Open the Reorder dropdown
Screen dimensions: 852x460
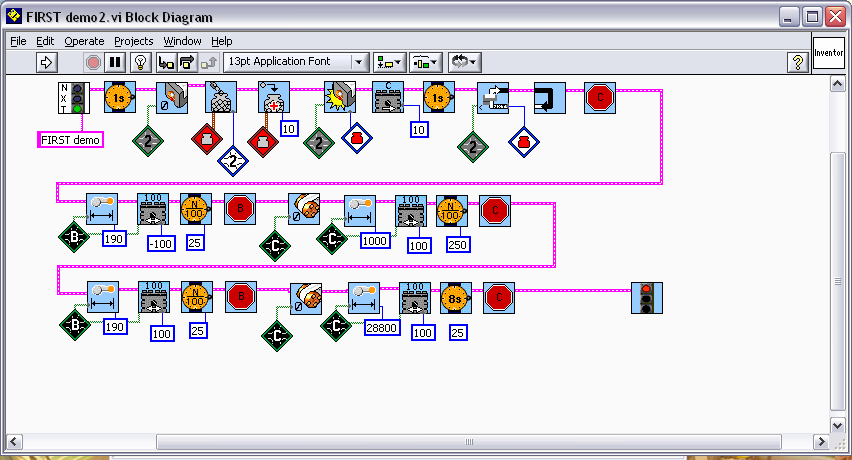(465, 62)
